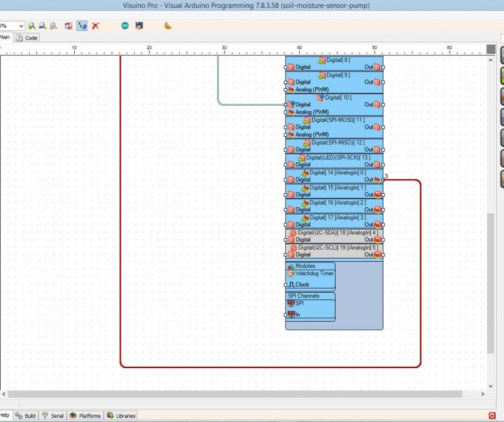
Task: Click the SPI channel icon
Action: coord(291,304)
